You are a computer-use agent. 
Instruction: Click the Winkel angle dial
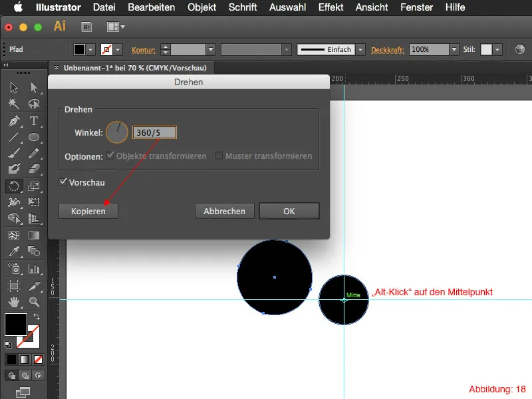[117, 132]
